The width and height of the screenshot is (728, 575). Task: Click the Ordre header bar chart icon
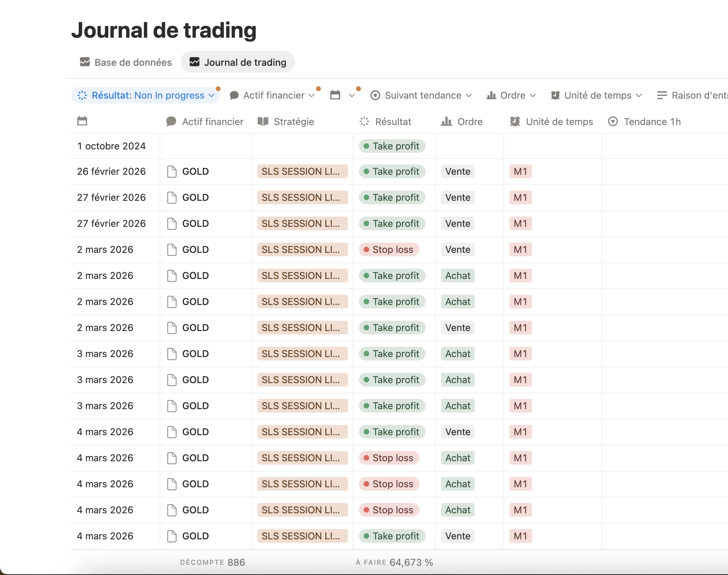tap(447, 121)
